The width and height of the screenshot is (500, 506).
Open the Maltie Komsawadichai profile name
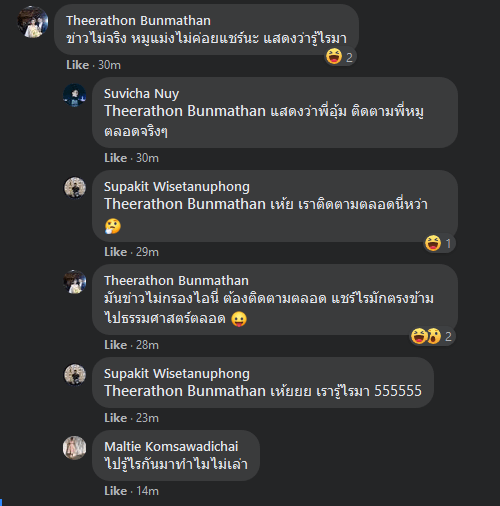pos(171,447)
